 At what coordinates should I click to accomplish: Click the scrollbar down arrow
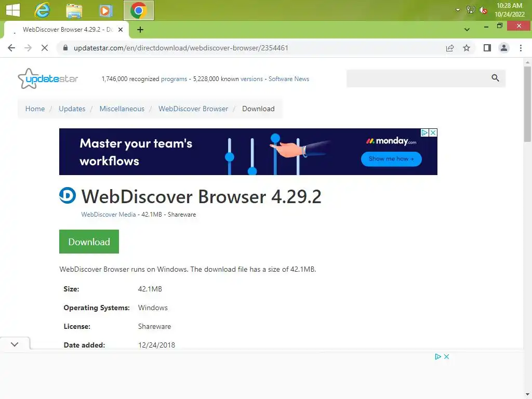(527, 395)
